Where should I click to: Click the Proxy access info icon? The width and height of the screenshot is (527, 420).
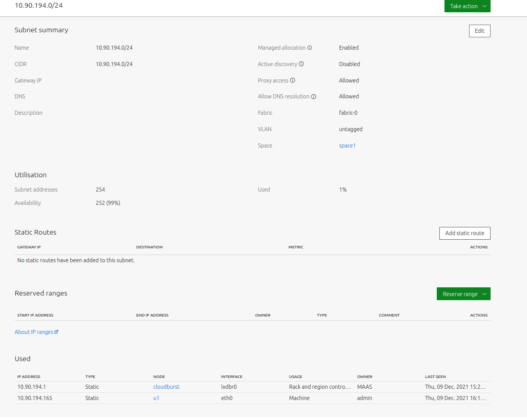[293, 80]
